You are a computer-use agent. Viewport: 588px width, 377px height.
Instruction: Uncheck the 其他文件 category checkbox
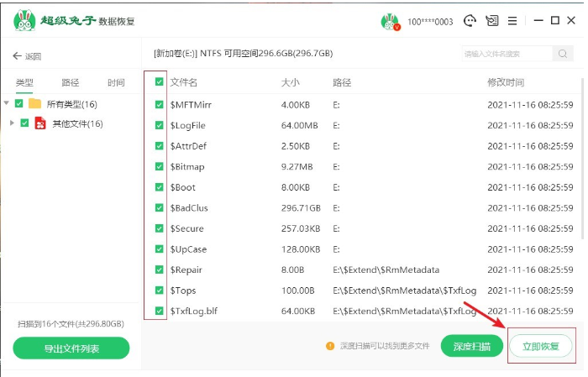24,123
